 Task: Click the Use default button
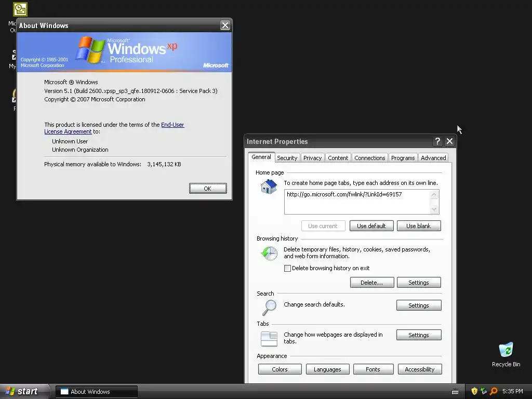(x=371, y=226)
